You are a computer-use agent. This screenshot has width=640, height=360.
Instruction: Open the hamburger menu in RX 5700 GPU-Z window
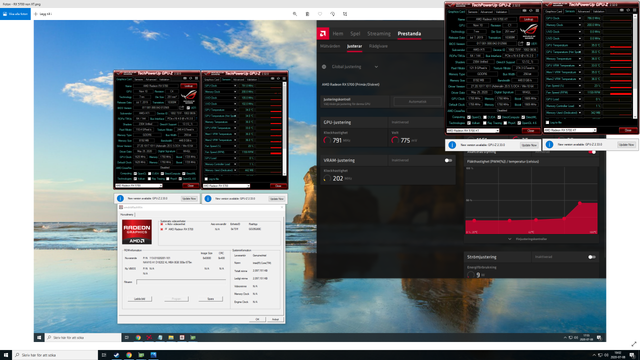pos(197,79)
